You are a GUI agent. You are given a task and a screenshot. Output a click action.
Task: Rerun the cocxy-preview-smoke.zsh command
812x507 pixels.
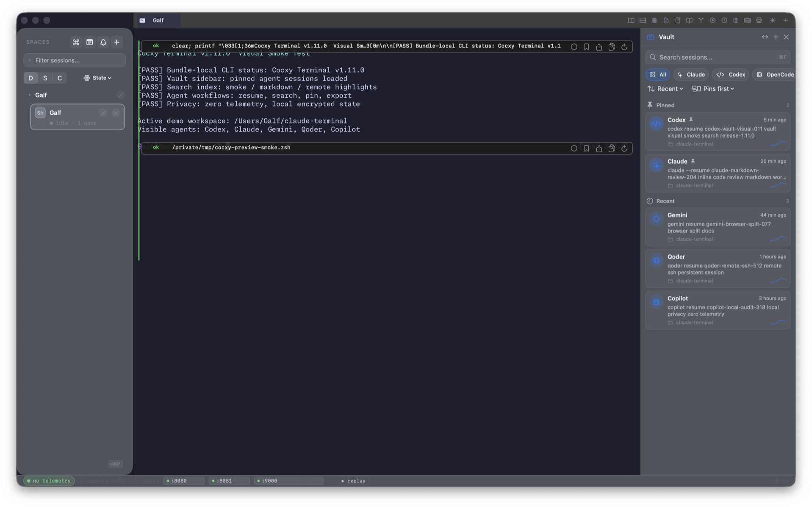coord(624,149)
